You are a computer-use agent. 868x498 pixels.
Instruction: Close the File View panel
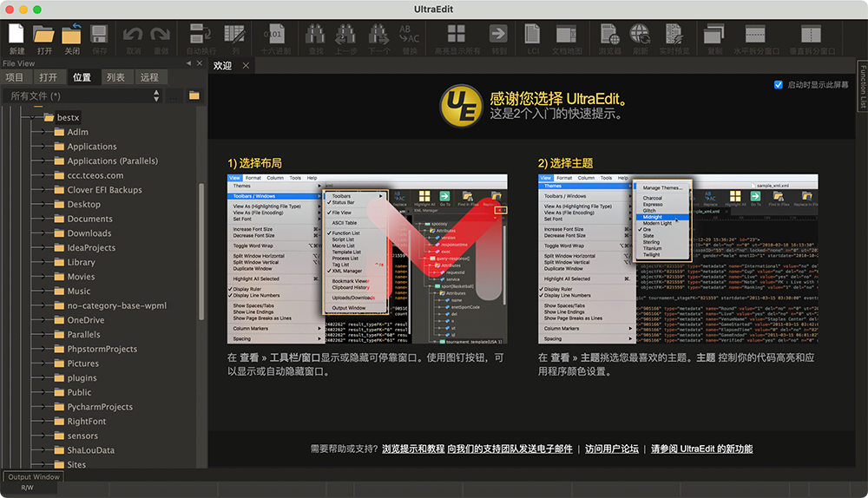pyautogui.click(x=200, y=63)
